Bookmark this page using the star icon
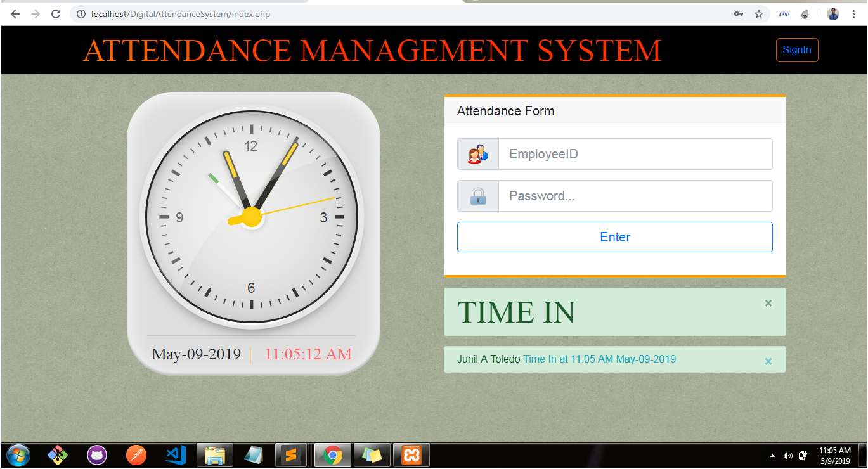Screen dimensions: 868x469 (759, 13)
